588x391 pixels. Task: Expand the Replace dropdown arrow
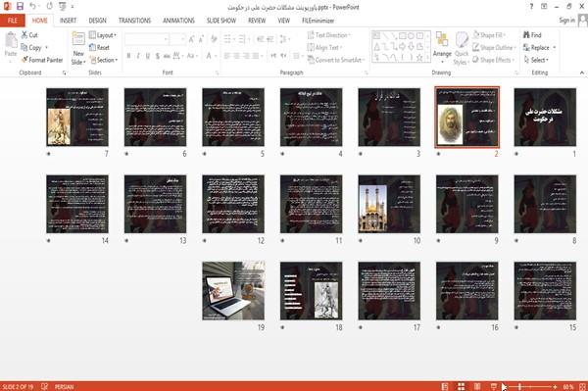coord(554,48)
